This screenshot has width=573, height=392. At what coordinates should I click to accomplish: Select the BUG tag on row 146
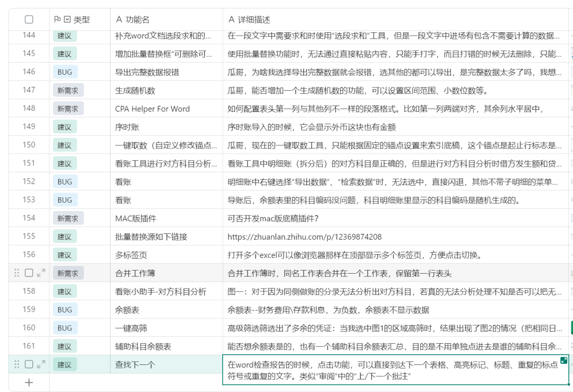[64, 72]
